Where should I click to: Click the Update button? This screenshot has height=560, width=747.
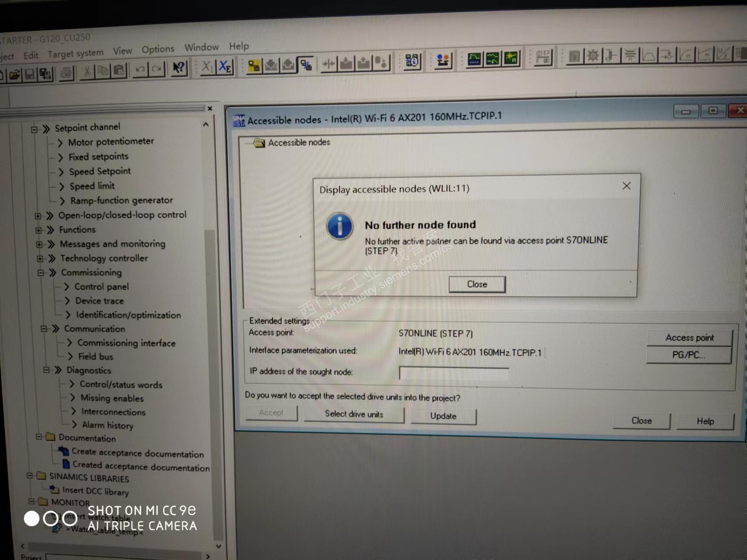point(443,416)
